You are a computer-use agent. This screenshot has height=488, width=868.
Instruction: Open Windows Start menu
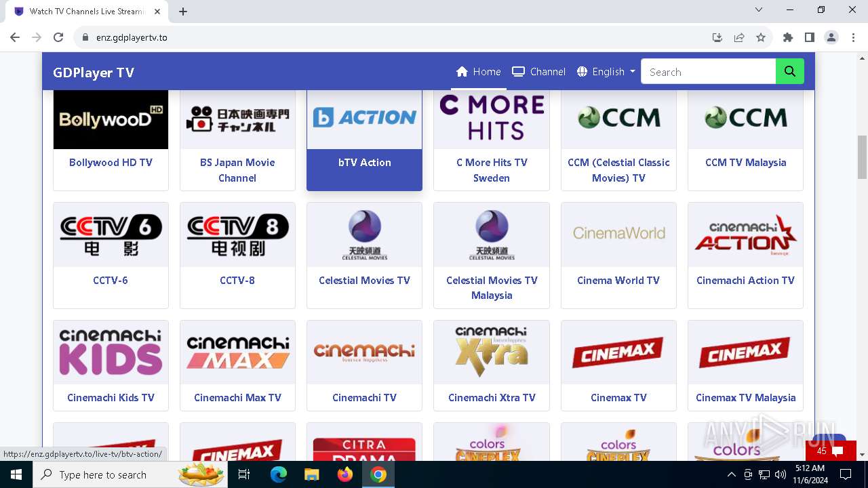(x=16, y=474)
